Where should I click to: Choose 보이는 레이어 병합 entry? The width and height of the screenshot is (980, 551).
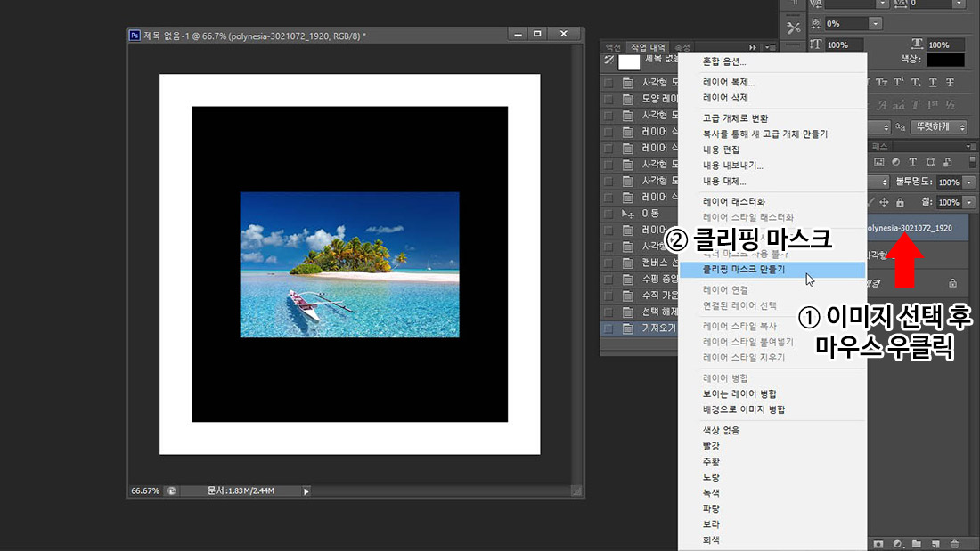click(772, 394)
